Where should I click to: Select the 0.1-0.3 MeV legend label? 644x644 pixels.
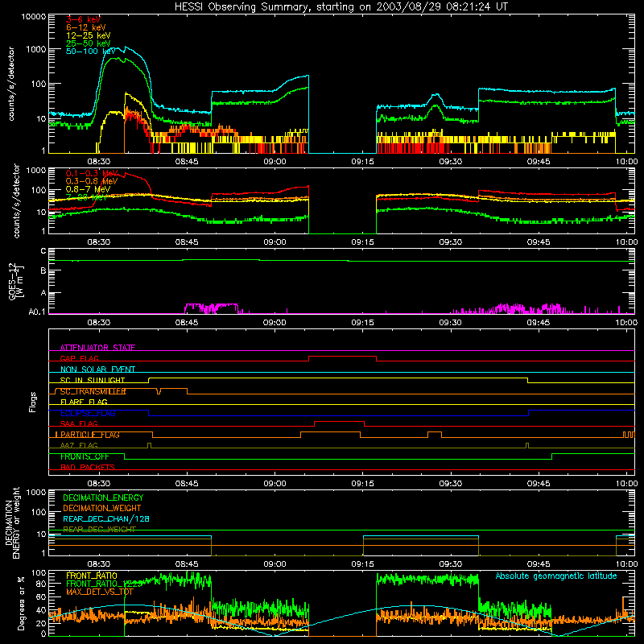92,173
